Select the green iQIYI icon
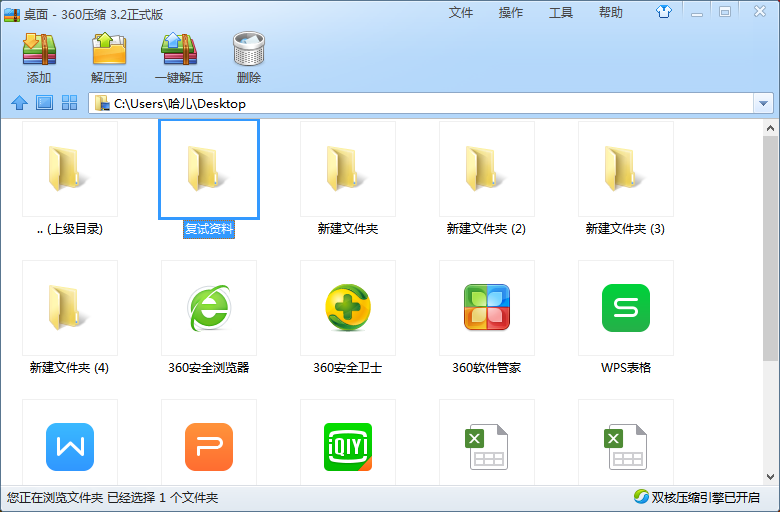Viewport: 780px width, 512px height. coord(348,447)
